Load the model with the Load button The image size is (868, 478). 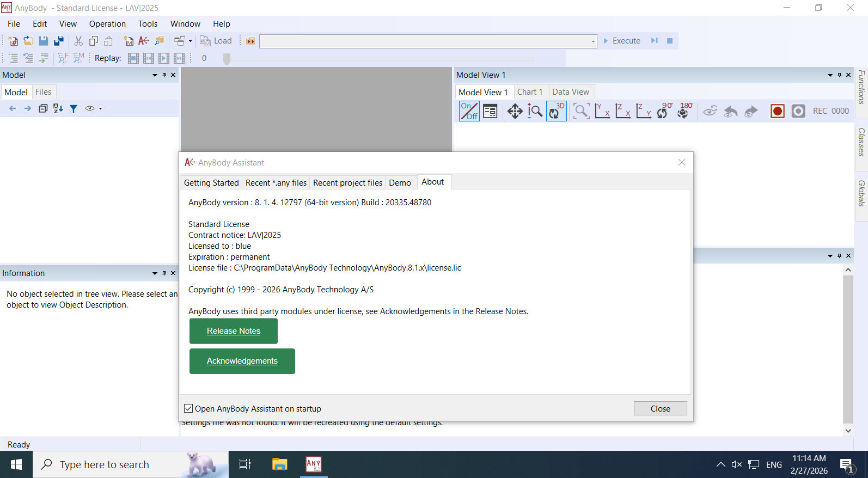pyautogui.click(x=216, y=41)
